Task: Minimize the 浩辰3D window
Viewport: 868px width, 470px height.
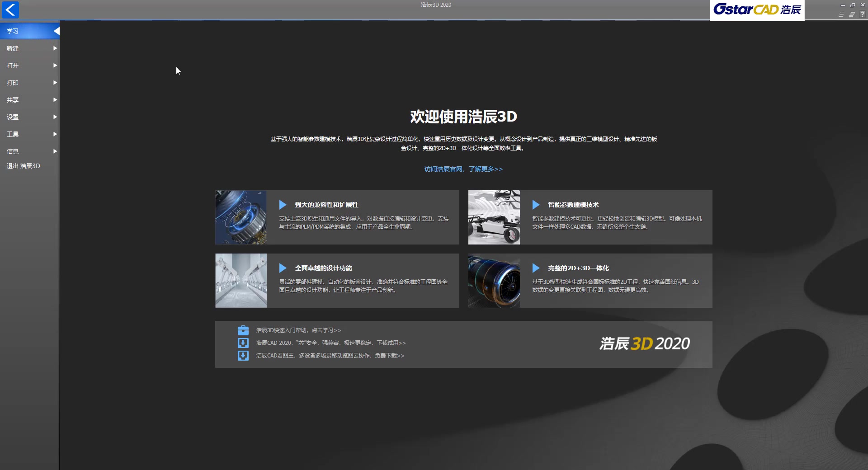Action: 843,5
